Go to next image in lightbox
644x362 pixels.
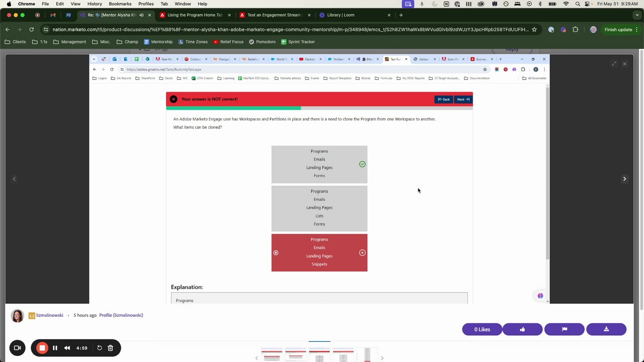pos(624,179)
